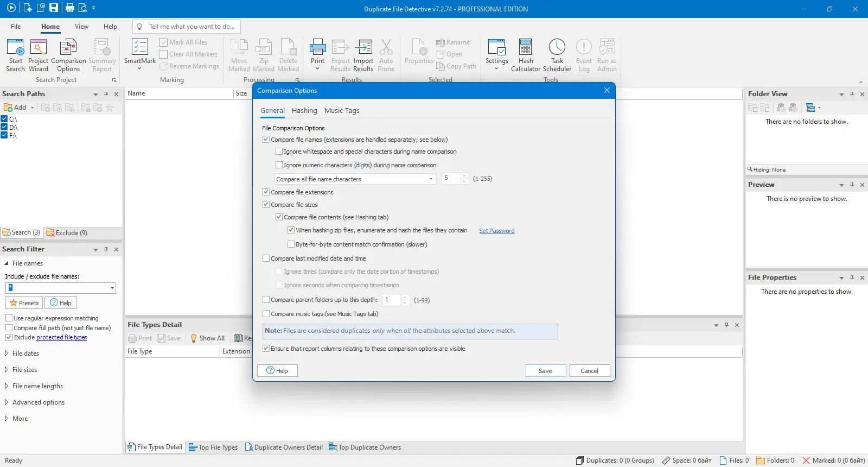
Task: Click Cancel in Comparison Options dialog
Action: coord(589,371)
